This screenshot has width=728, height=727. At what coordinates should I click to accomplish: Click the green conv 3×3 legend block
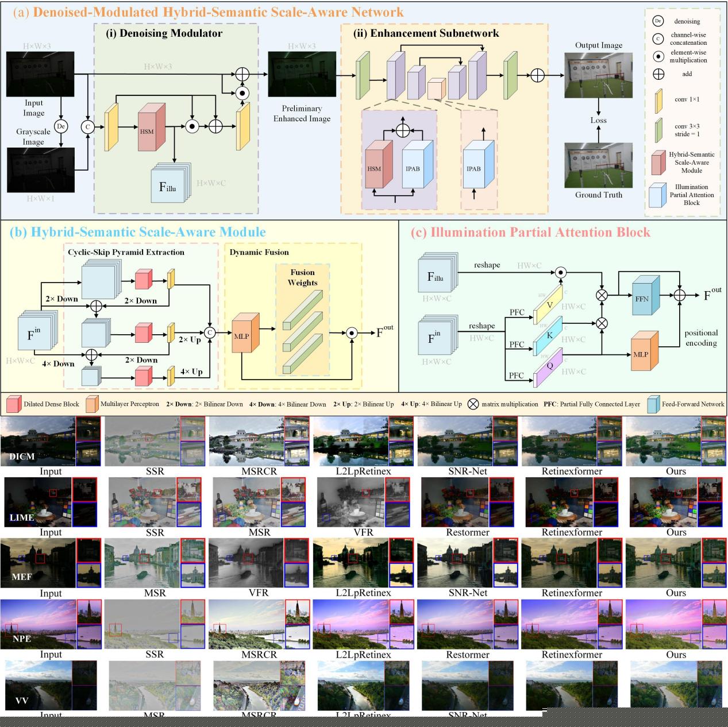pyautogui.click(x=658, y=130)
